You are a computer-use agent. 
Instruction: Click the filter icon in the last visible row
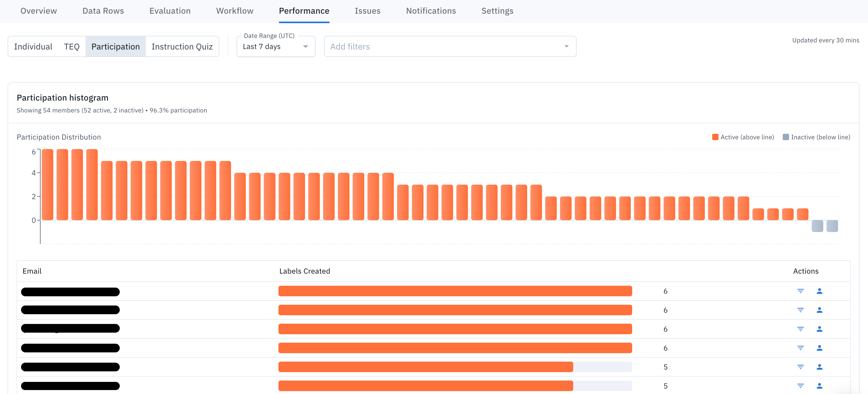coord(801,386)
